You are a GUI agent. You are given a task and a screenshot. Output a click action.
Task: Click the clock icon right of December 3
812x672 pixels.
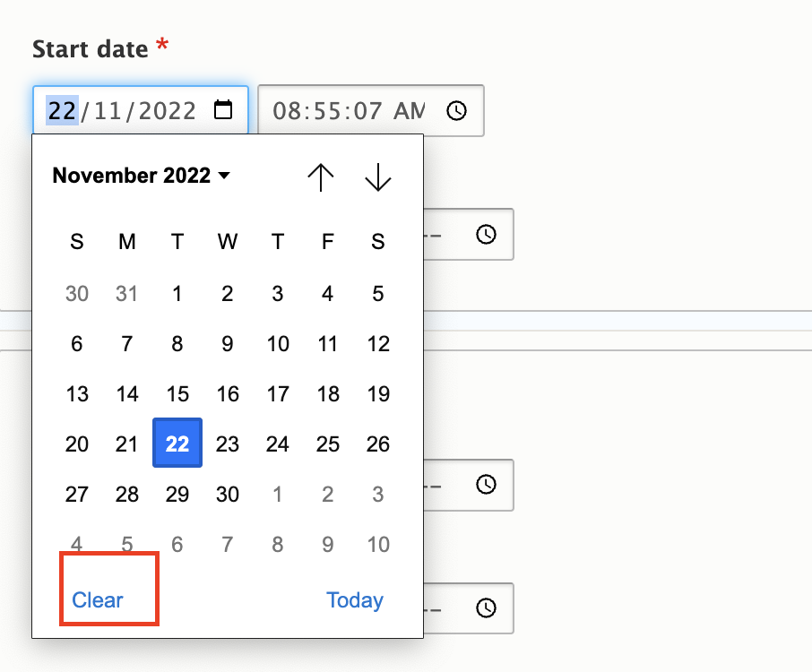[x=486, y=485]
